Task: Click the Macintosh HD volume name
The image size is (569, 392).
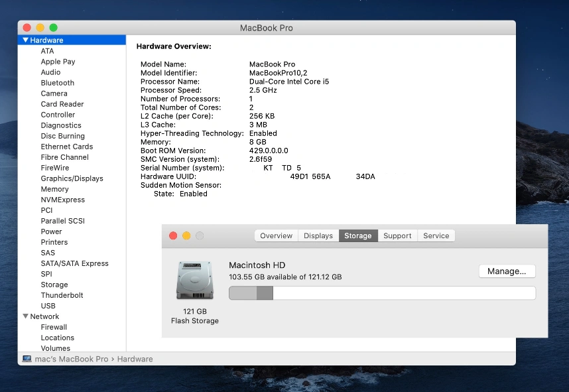Action: coord(257,265)
